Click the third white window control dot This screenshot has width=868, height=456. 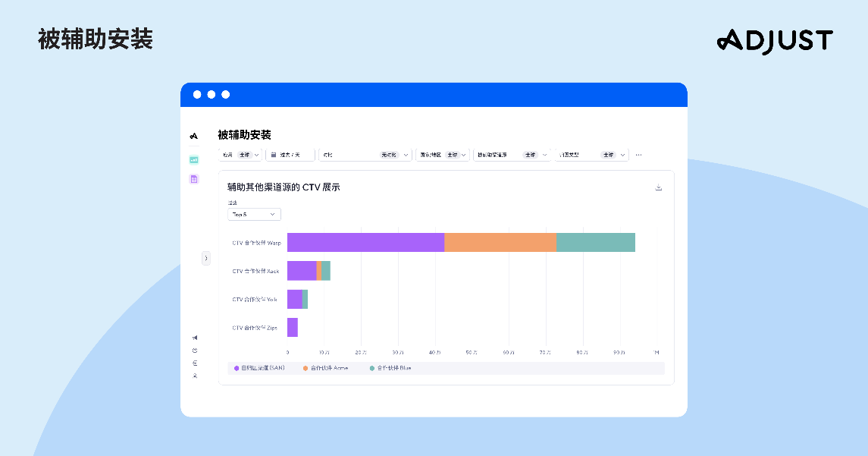coord(226,95)
